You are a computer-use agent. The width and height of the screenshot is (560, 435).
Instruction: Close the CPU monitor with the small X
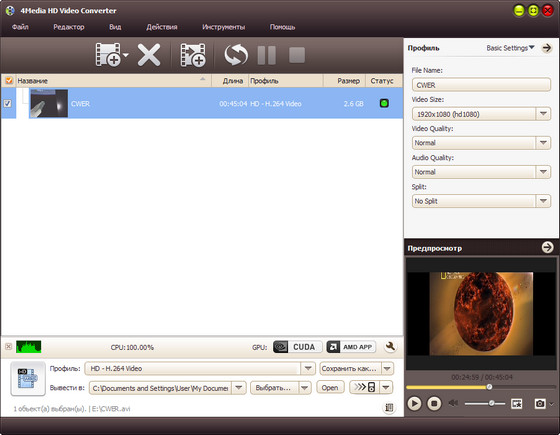point(9,347)
